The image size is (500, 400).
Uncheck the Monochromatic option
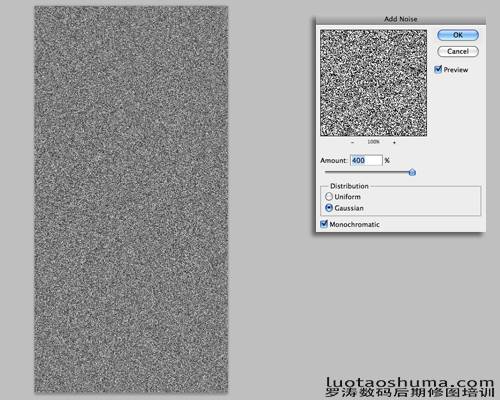[324, 224]
